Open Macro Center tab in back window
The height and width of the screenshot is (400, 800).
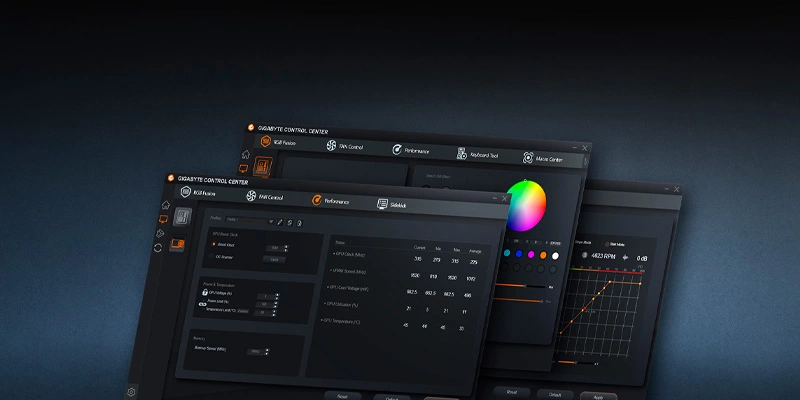pos(543,159)
